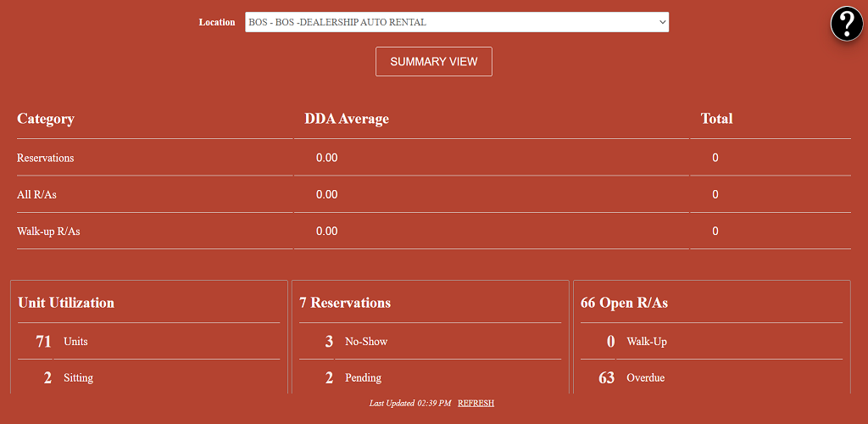The image size is (868, 424).
Task: Click the Walk-up R/As DDA Average value
Action: (x=326, y=231)
